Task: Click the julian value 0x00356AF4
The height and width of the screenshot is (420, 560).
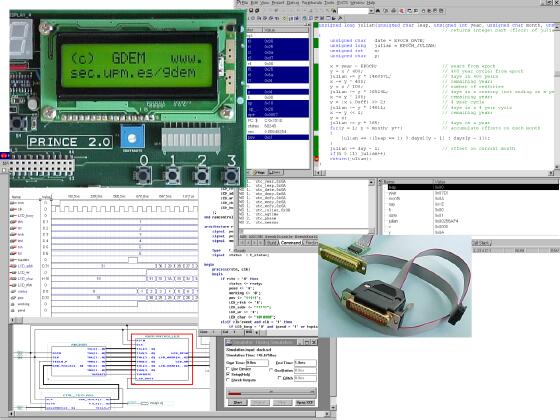Action: tap(446, 221)
